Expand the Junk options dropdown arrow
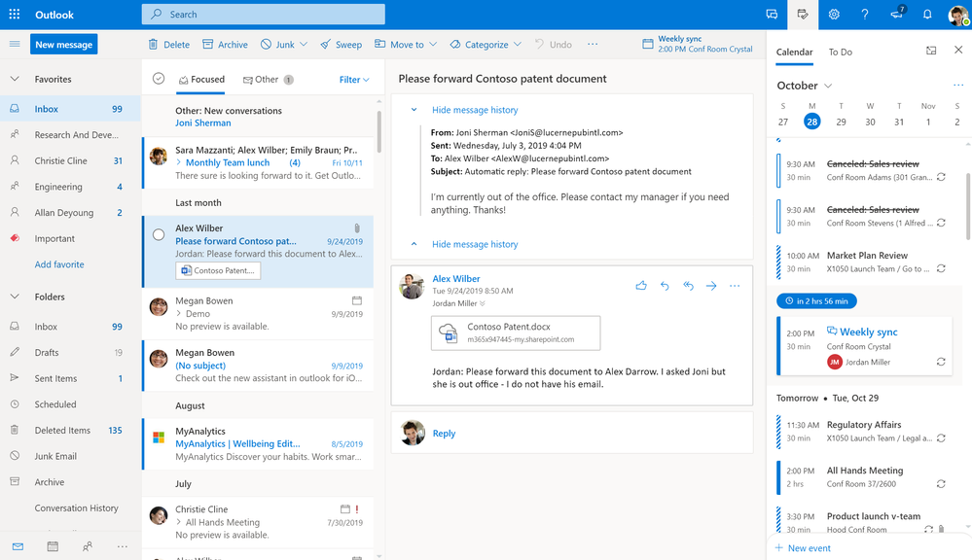This screenshot has height=560, width=972. (x=304, y=45)
